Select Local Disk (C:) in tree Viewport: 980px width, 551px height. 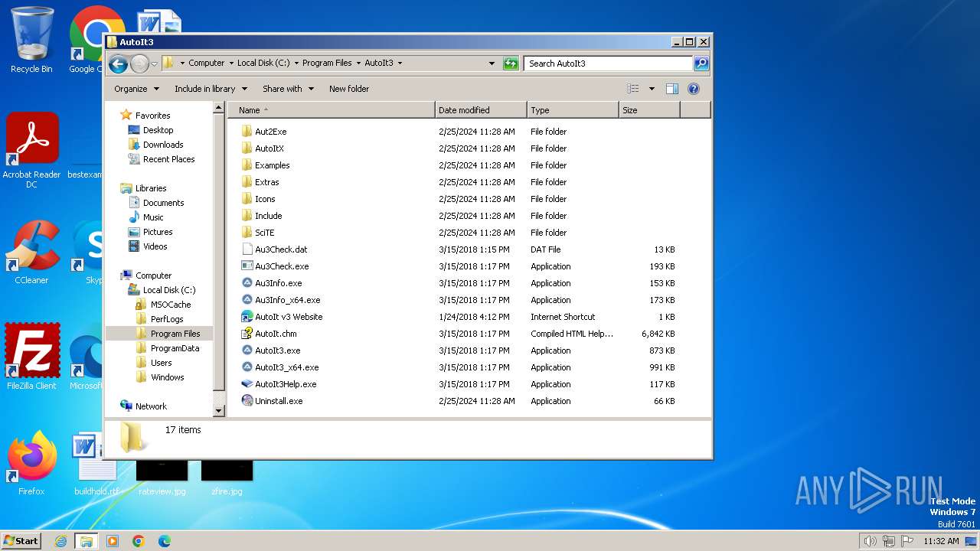[x=169, y=290]
